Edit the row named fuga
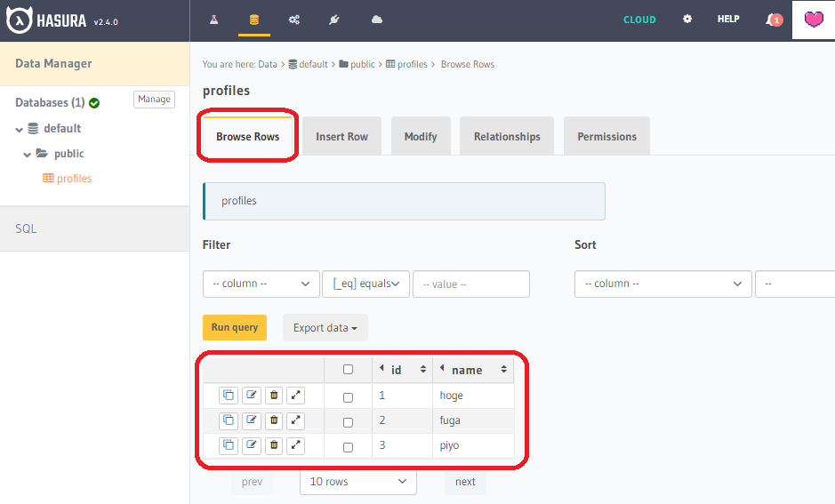Viewport: 835px width, 504px height. pos(252,420)
